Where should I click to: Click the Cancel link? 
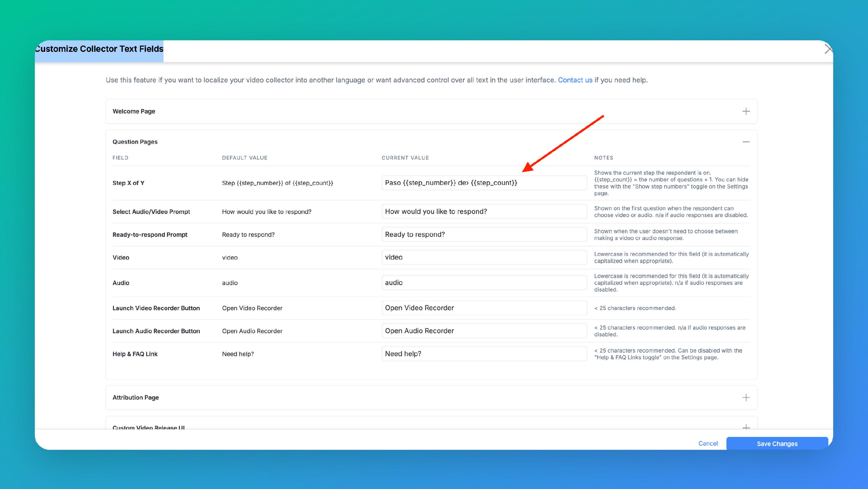pyautogui.click(x=708, y=444)
